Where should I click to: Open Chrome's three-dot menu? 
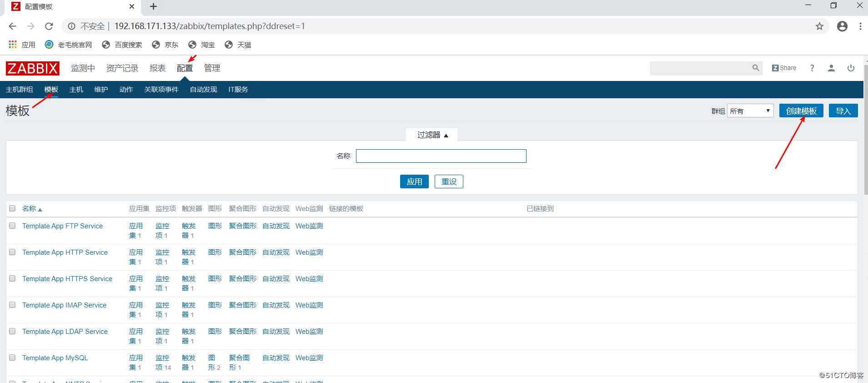[860, 26]
